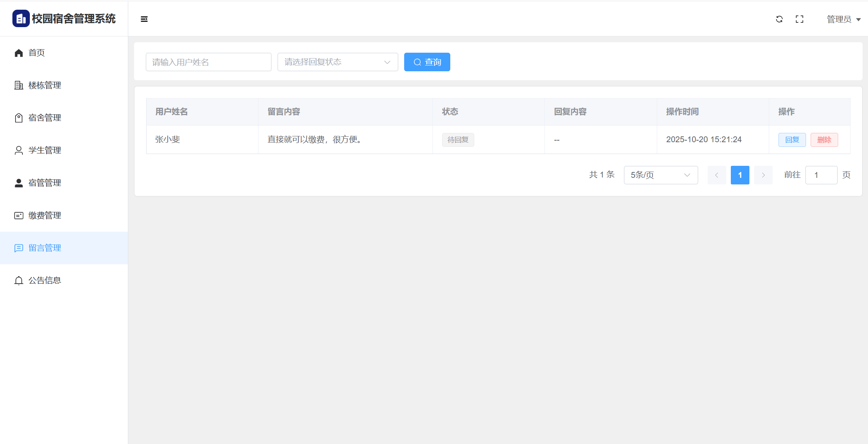868x444 pixels.
Task: Toggle fullscreen mode icon
Action: pos(799,19)
